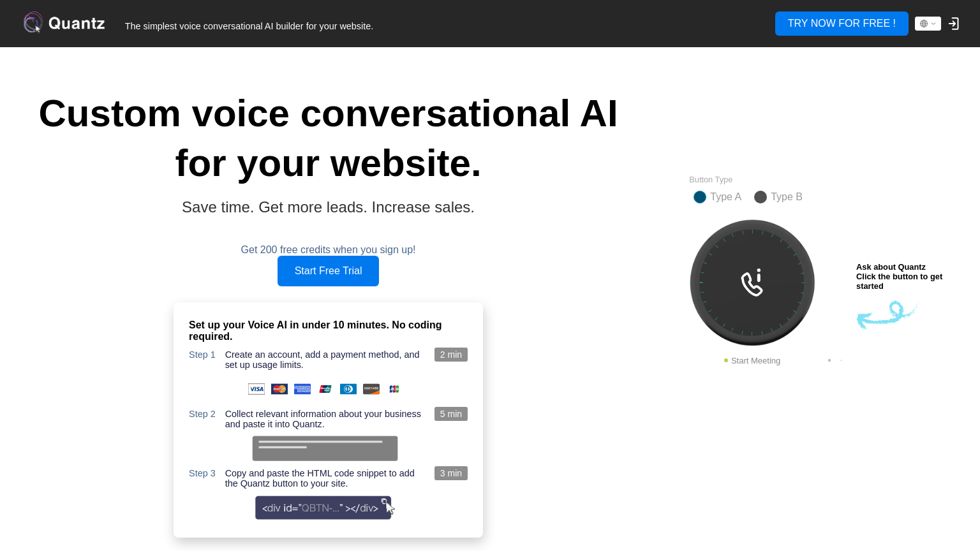Click the Discover card icon
Screen dimensions: 980x551
click(x=371, y=389)
